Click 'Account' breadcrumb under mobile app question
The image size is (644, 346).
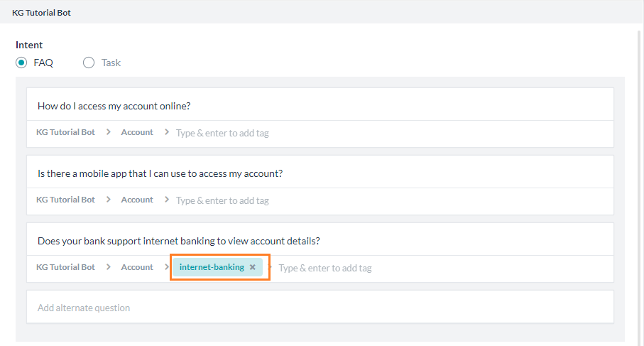click(x=137, y=200)
